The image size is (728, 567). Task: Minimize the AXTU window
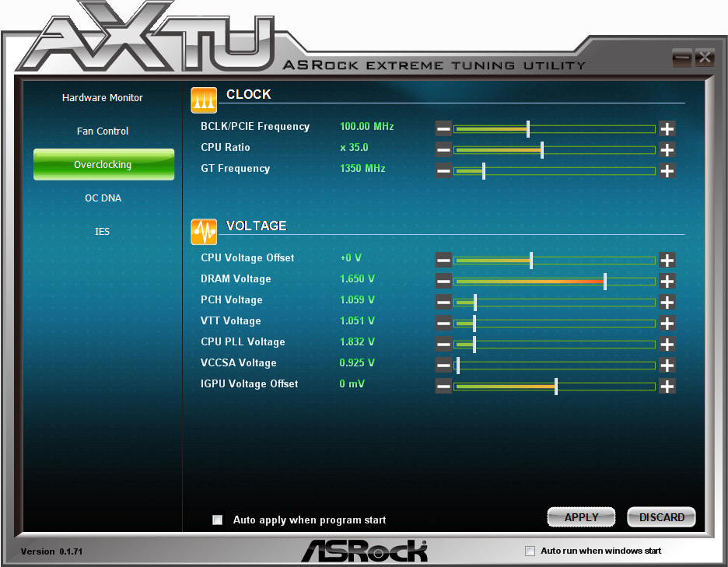[682, 58]
